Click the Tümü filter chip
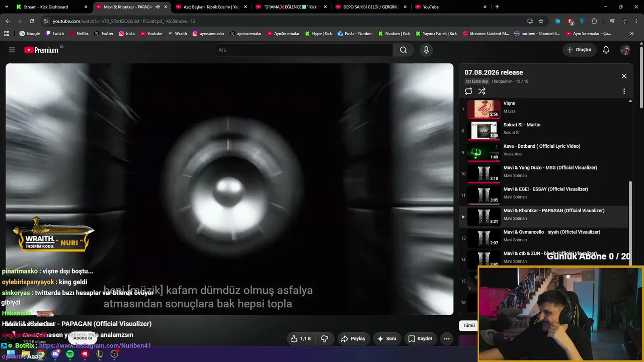The height and width of the screenshot is (362, 644). (469, 326)
